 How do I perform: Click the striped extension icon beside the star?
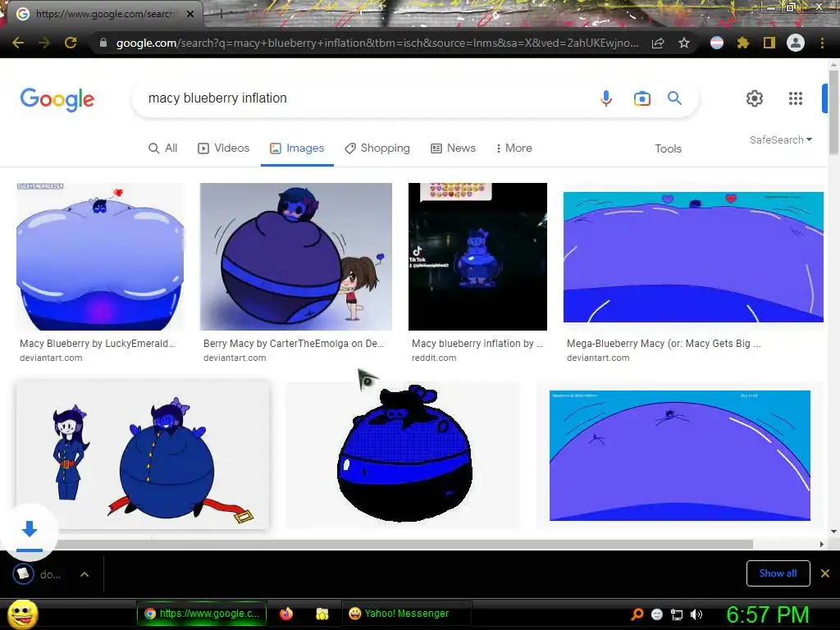coord(717,43)
